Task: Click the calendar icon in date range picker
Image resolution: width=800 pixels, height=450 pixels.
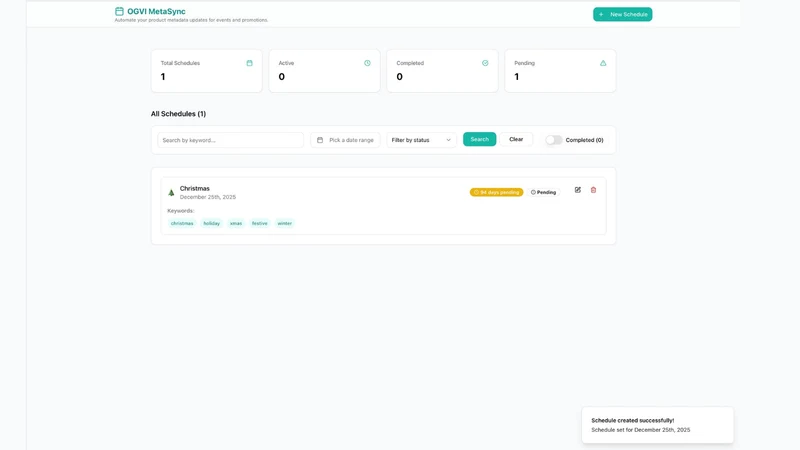Action: [320, 140]
